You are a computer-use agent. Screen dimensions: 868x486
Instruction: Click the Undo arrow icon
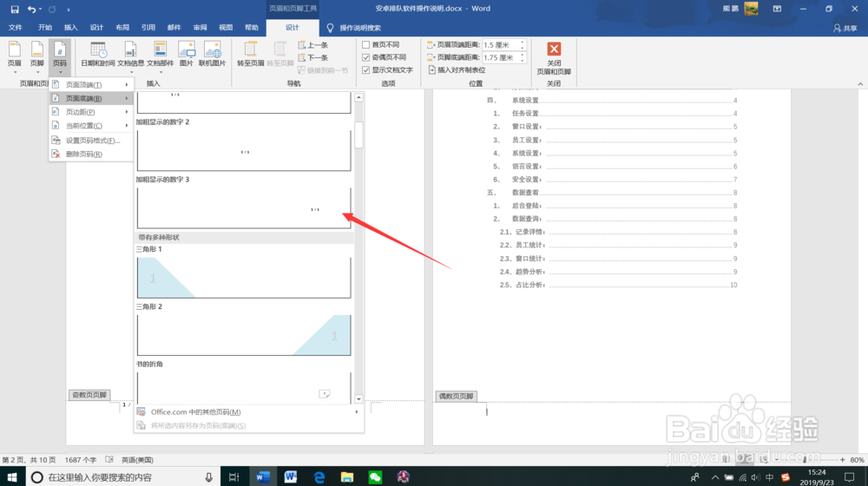tap(31, 9)
